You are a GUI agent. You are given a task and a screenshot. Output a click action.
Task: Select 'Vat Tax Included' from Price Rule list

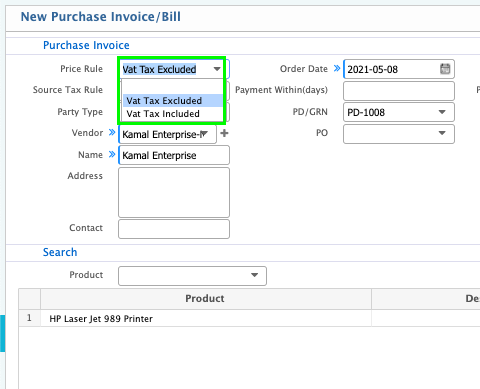(x=172, y=114)
